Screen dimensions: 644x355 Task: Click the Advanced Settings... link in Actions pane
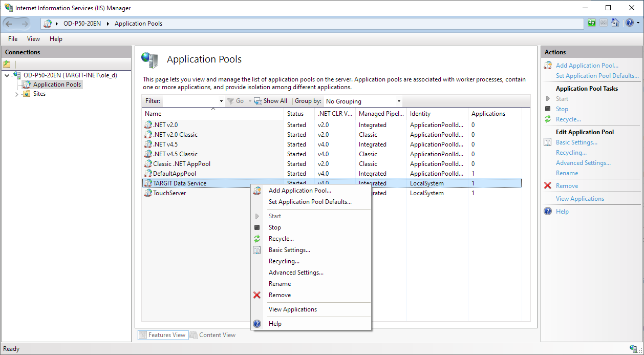click(x=583, y=163)
